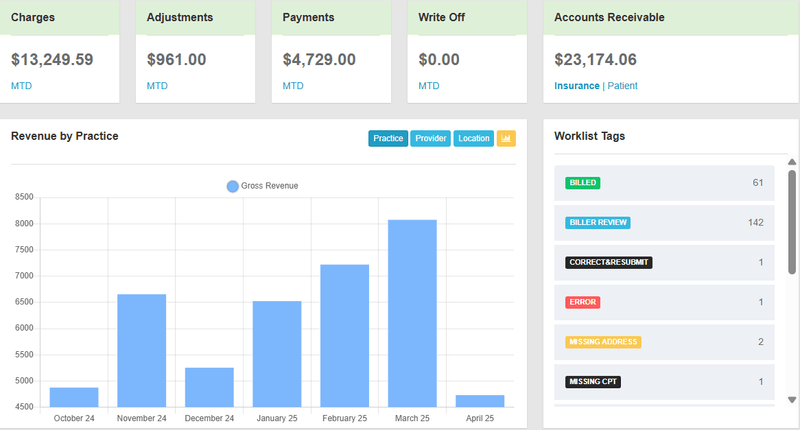This screenshot has height=430, width=800.
Task: Switch chart view to Provider
Action: [431, 138]
